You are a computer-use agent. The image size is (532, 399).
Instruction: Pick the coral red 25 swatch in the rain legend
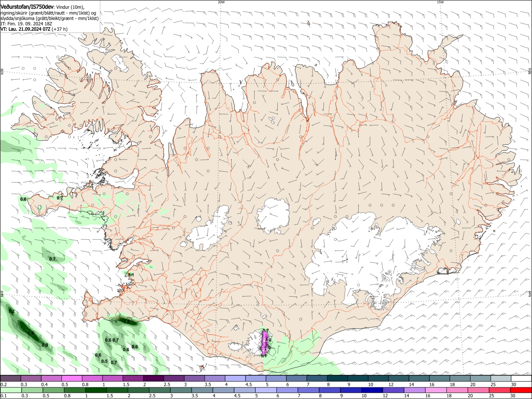click(500, 390)
